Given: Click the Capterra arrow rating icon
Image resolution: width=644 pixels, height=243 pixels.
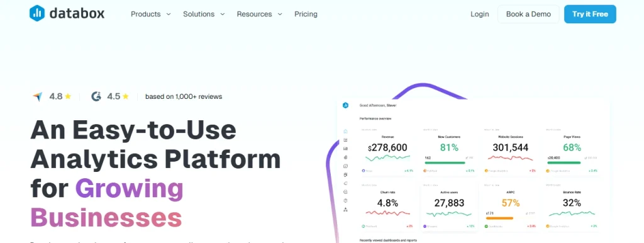Looking at the screenshot, I should click(x=38, y=96).
